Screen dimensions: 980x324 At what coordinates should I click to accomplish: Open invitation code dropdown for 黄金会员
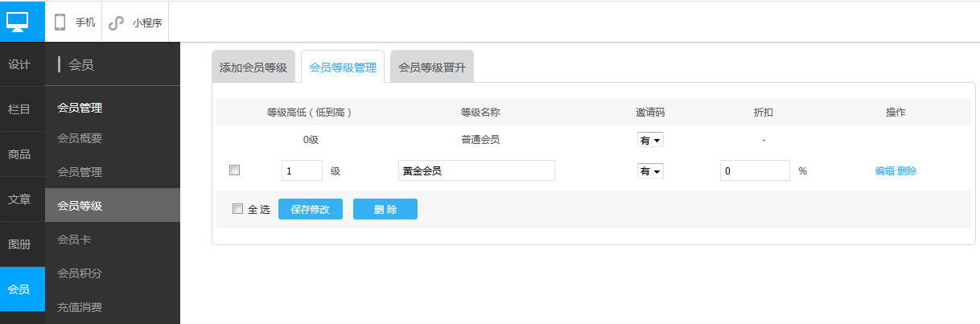[650, 171]
